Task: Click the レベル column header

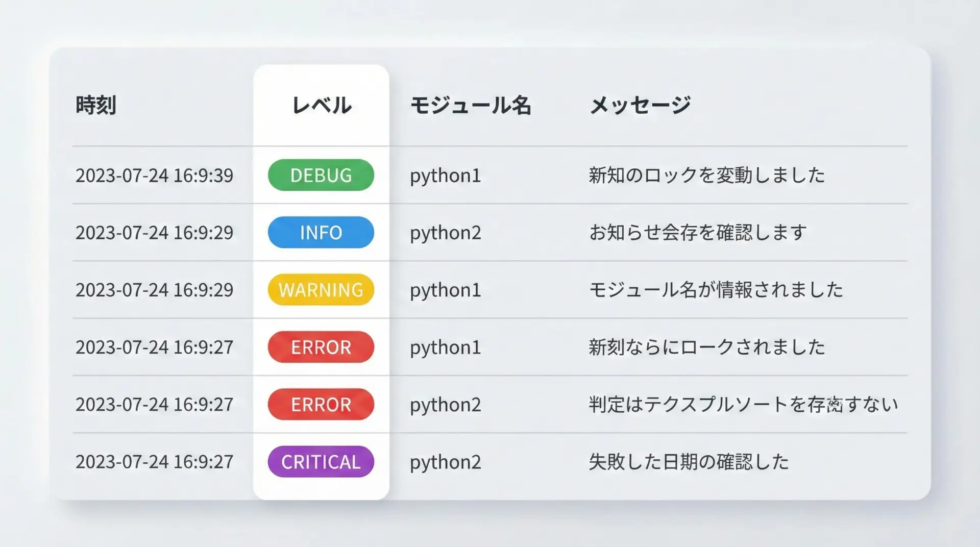Action: [321, 105]
